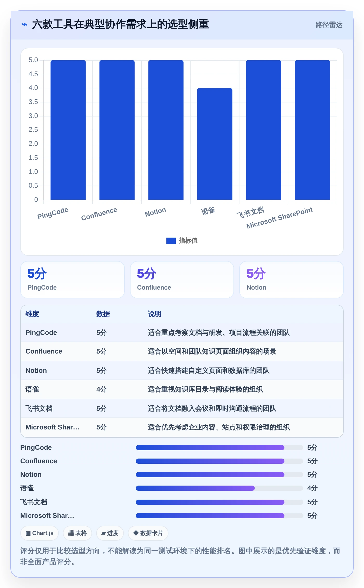Select the 语雀 bar in chart
The height and width of the screenshot is (588, 364).
coord(215,144)
